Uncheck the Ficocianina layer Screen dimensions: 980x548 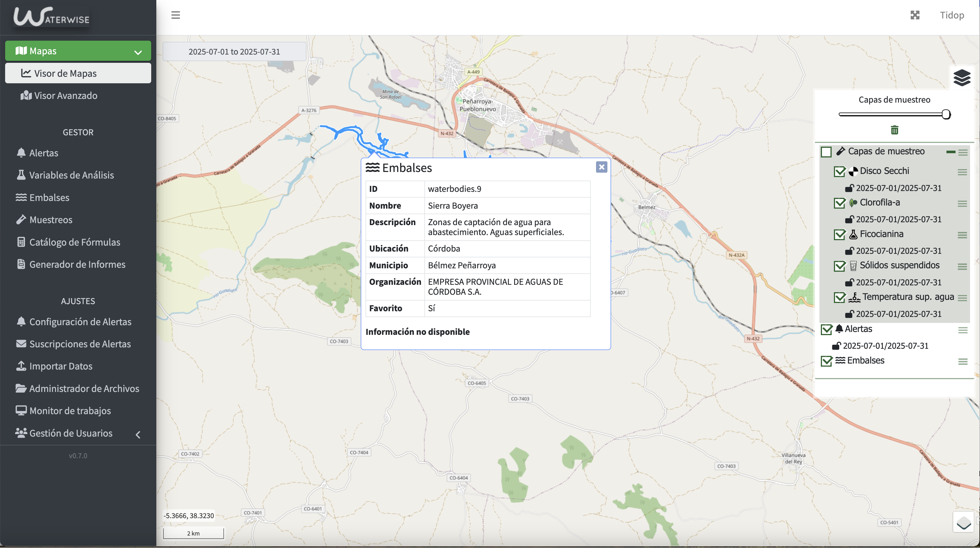click(839, 234)
